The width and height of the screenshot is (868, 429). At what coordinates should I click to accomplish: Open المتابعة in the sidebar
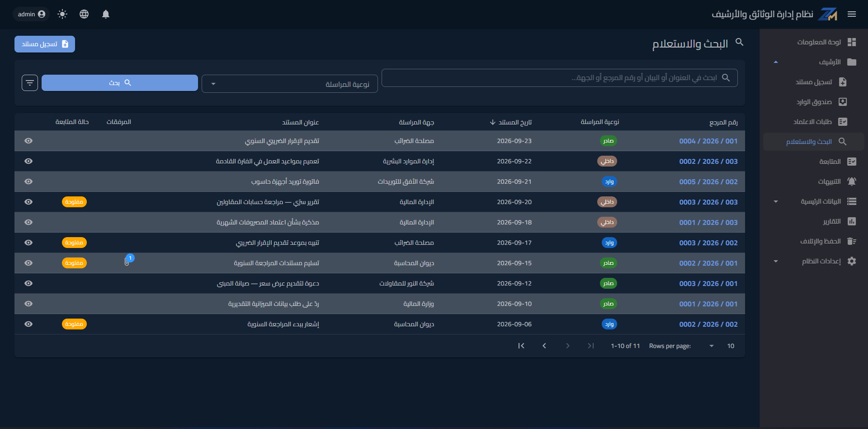click(x=814, y=162)
